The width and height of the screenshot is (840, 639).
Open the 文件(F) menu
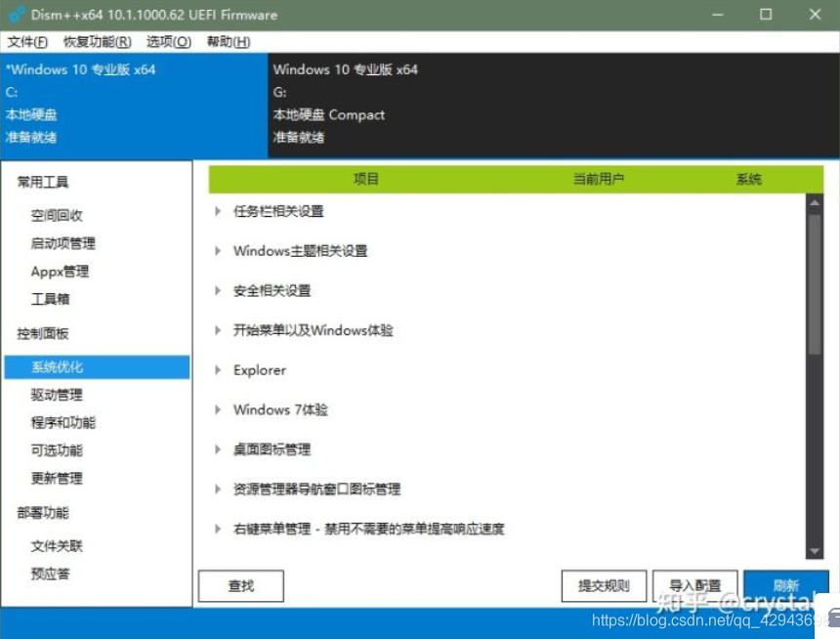(27, 42)
